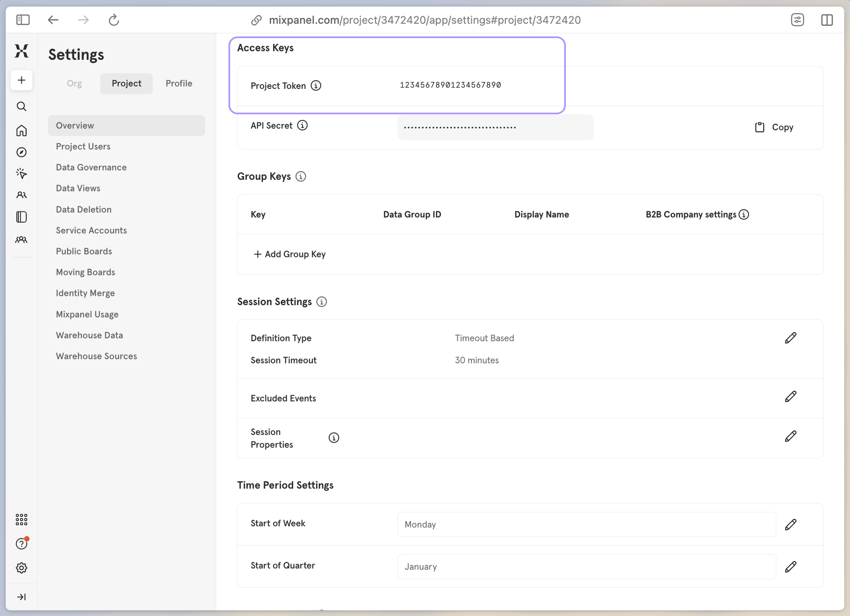Click Add Group Key

pyautogui.click(x=289, y=254)
